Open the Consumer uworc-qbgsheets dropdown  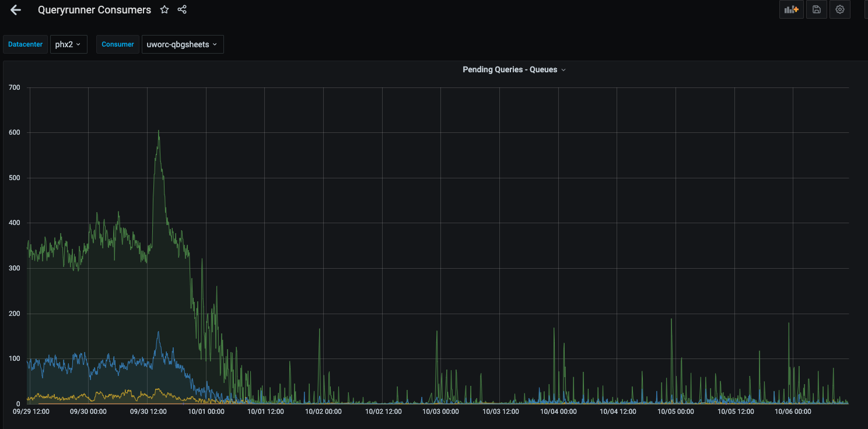coord(183,44)
